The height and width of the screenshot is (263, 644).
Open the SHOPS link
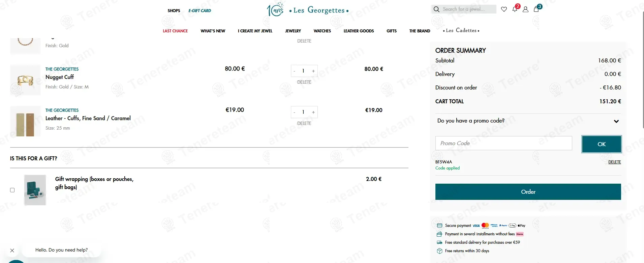(x=174, y=11)
